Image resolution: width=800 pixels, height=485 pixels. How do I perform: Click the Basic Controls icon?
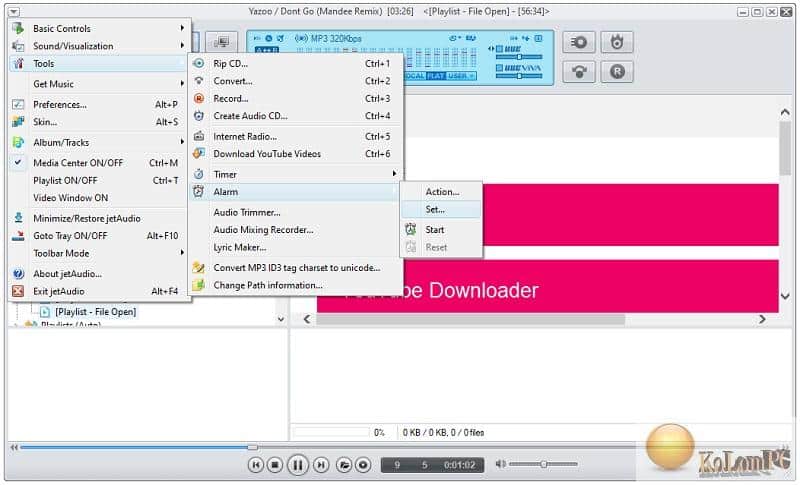18,28
